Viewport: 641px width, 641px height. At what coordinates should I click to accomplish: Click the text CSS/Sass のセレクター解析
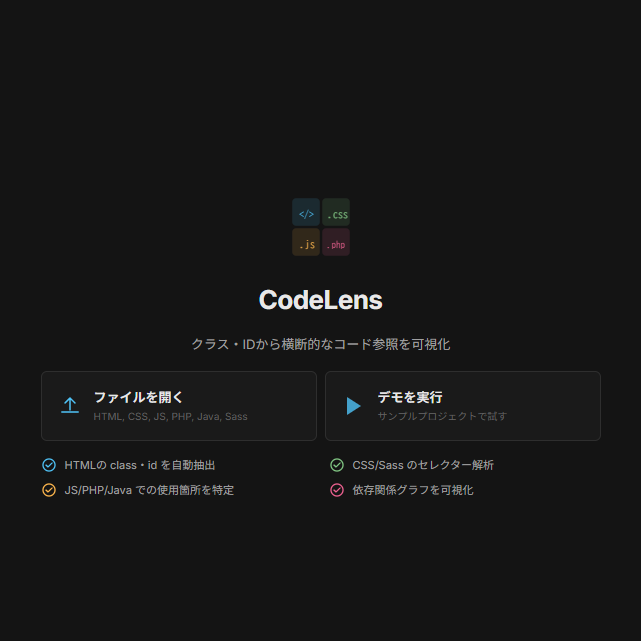423,465
